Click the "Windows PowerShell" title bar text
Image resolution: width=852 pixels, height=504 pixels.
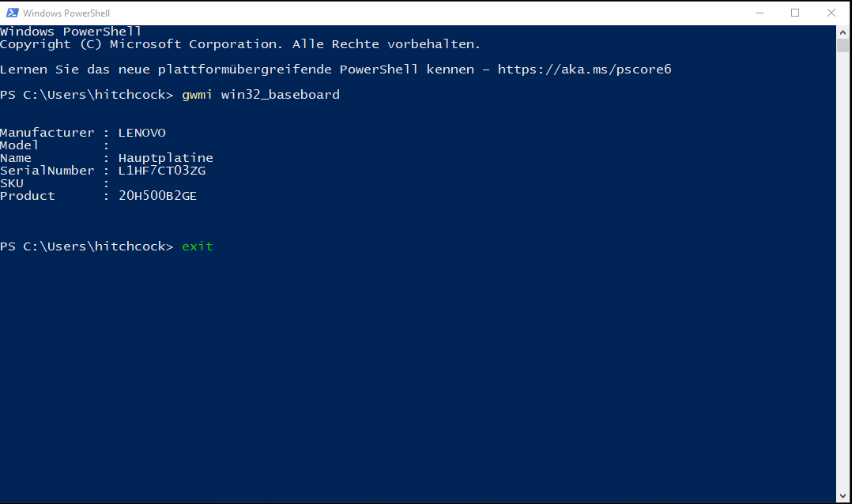pyautogui.click(x=66, y=13)
